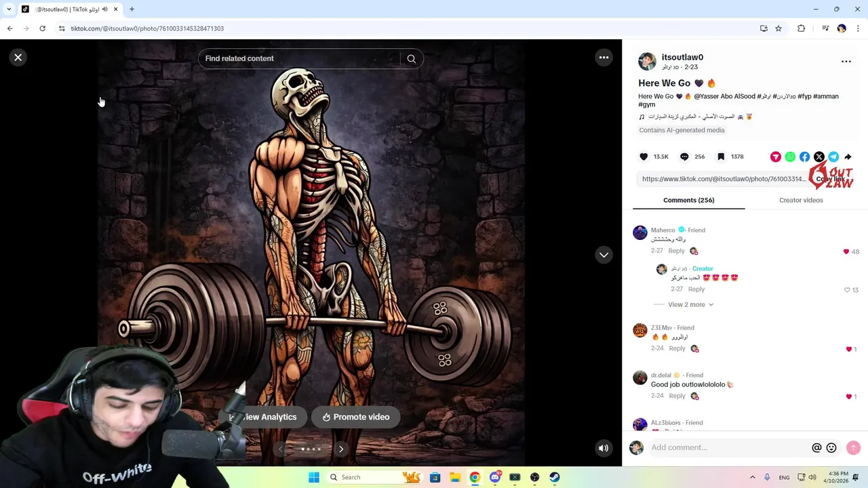Open File Explorer from taskbar
This screenshot has width=868, height=488.
[455, 477]
